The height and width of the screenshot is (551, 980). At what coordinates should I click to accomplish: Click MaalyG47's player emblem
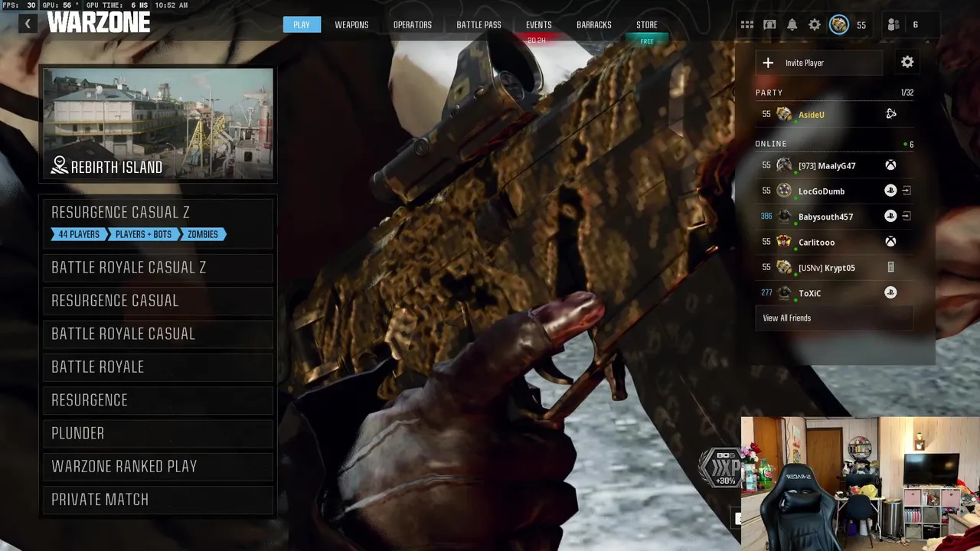pos(784,165)
